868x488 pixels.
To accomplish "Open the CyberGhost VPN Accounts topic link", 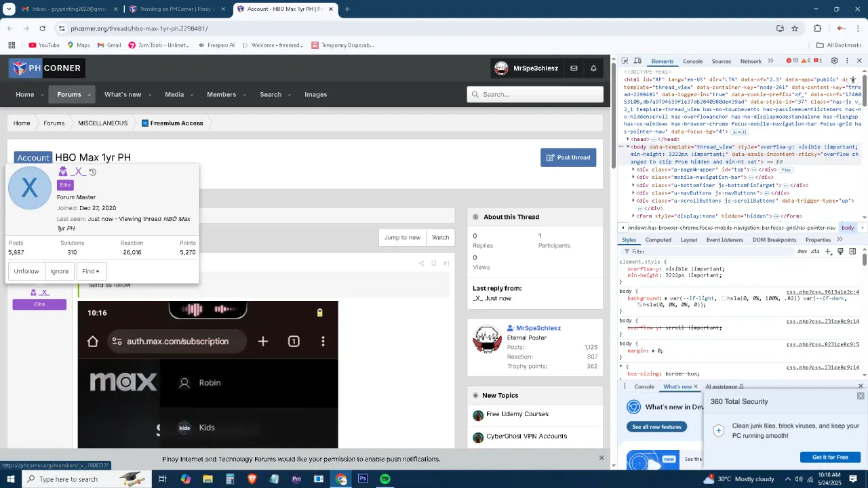I will pos(526,436).
